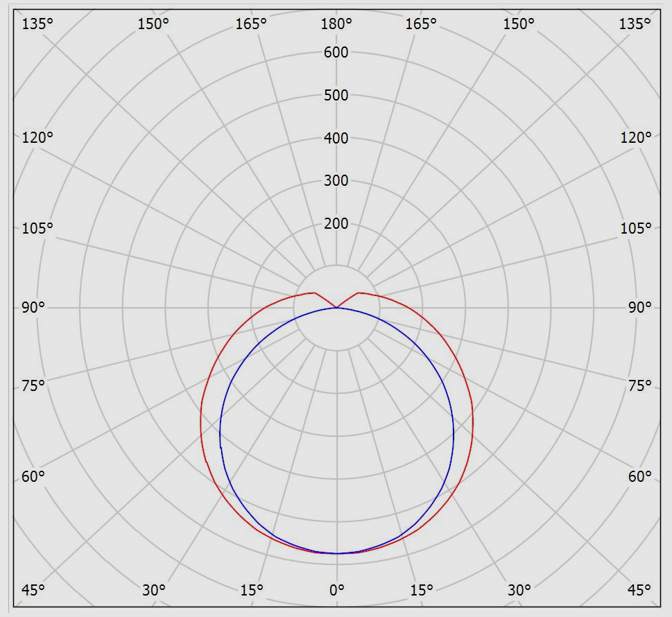Select the 165° label left of 180°
Image resolution: width=672 pixels, height=617 pixels.
[251, 24]
